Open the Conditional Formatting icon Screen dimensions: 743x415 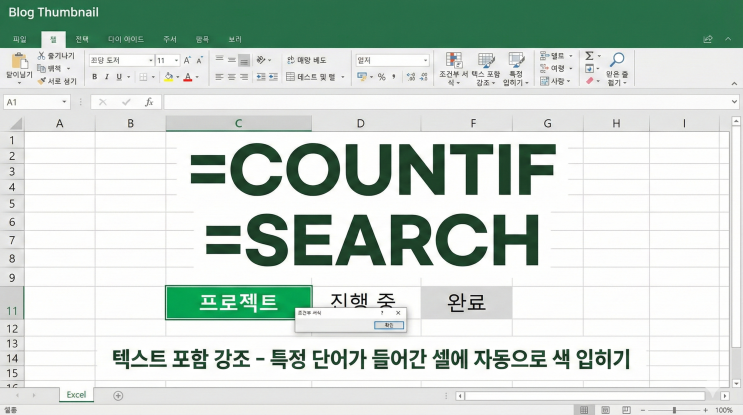[453, 60]
